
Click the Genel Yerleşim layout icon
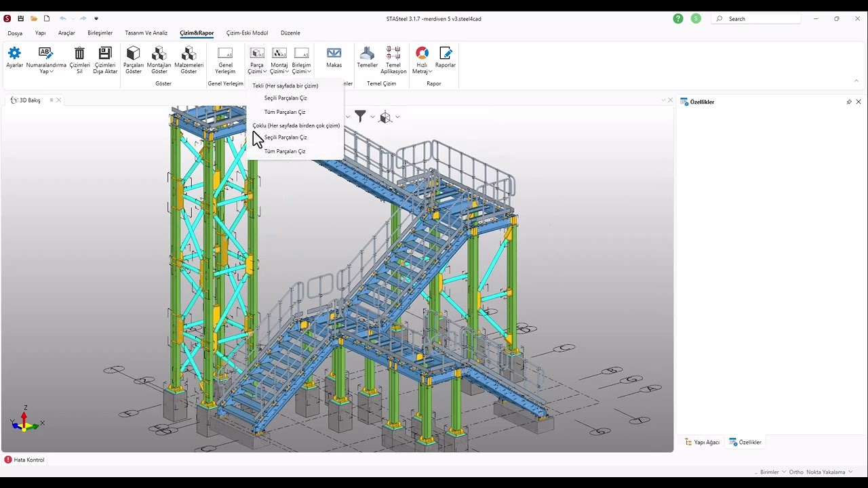tap(225, 54)
